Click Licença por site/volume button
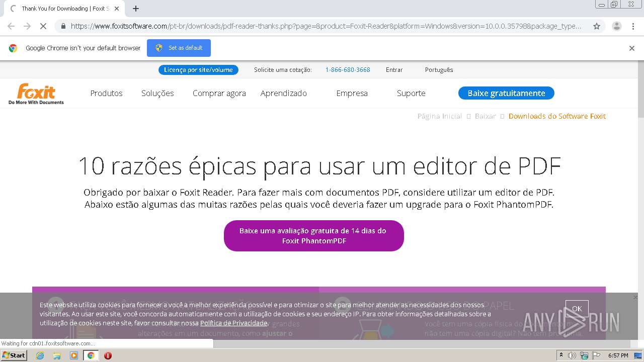The image size is (644, 362). [198, 70]
